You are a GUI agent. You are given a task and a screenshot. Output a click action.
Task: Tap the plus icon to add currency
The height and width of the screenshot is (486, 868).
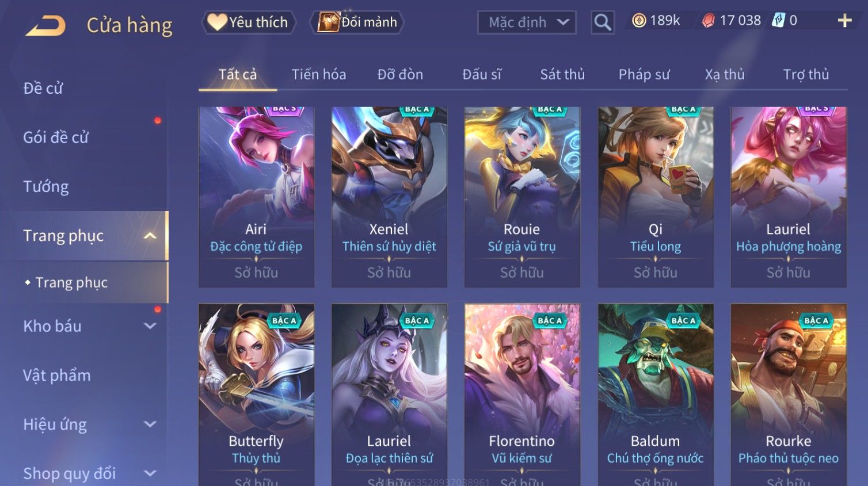(844, 21)
